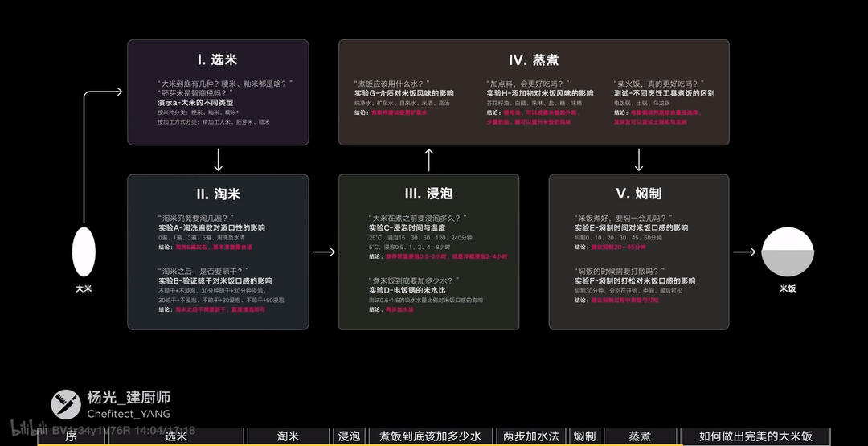Select the 蒸煮 chapter segment in the progress bar

click(641, 436)
